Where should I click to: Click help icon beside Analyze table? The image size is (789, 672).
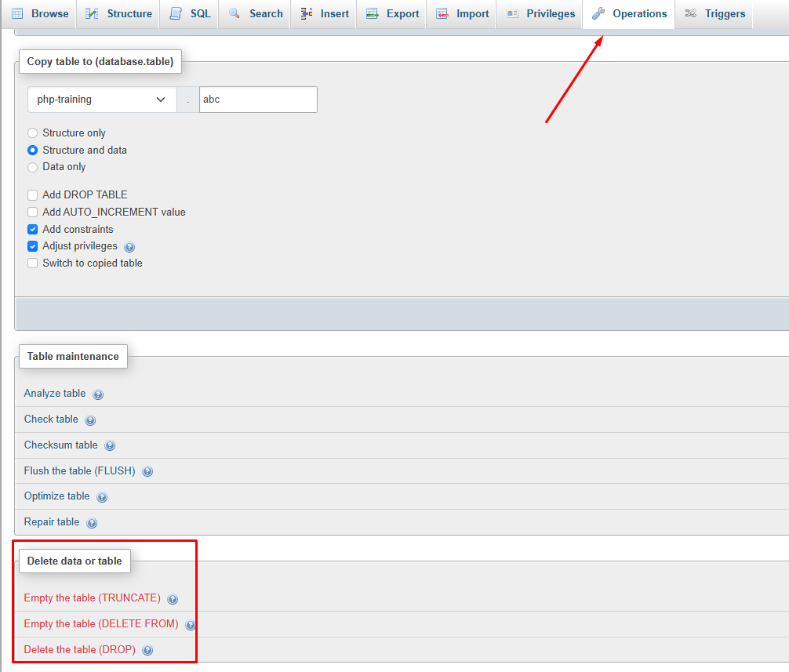coord(98,394)
